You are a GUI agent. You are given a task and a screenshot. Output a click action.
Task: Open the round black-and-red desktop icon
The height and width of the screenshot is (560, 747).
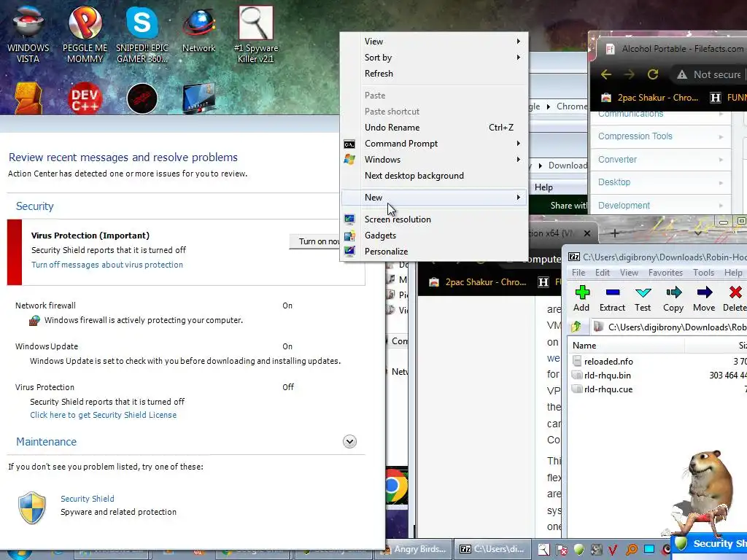pos(142,98)
